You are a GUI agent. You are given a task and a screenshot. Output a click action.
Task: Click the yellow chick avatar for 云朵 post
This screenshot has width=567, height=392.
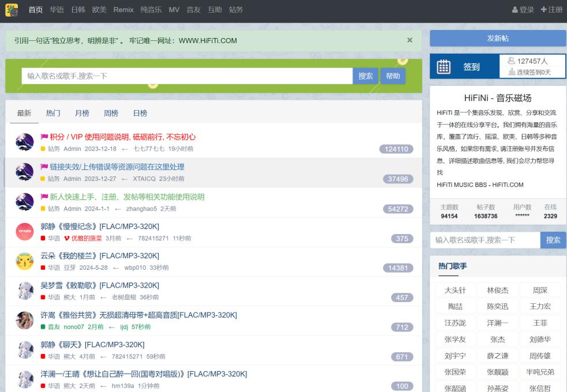[x=25, y=261]
